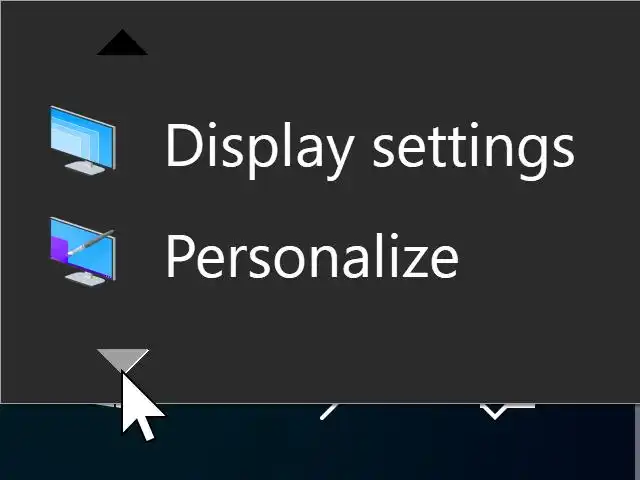
Task: Open the taskbar hidden icons chevron
Action: coord(507,411)
